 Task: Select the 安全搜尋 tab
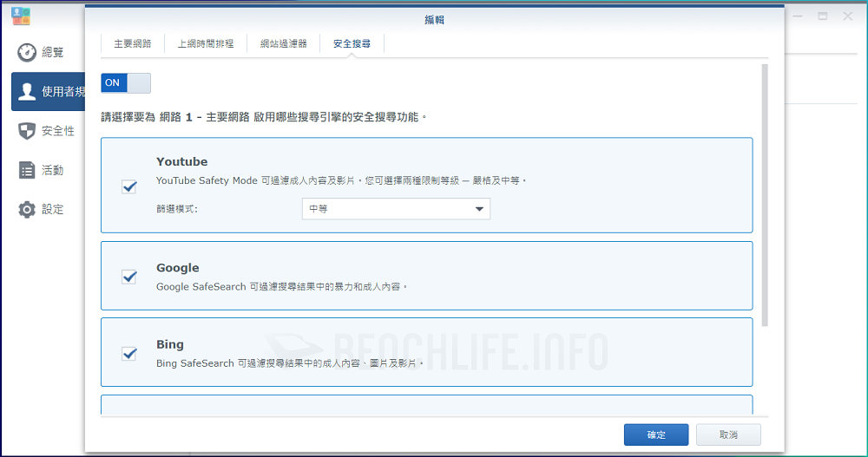pyautogui.click(x=352, y=43)
